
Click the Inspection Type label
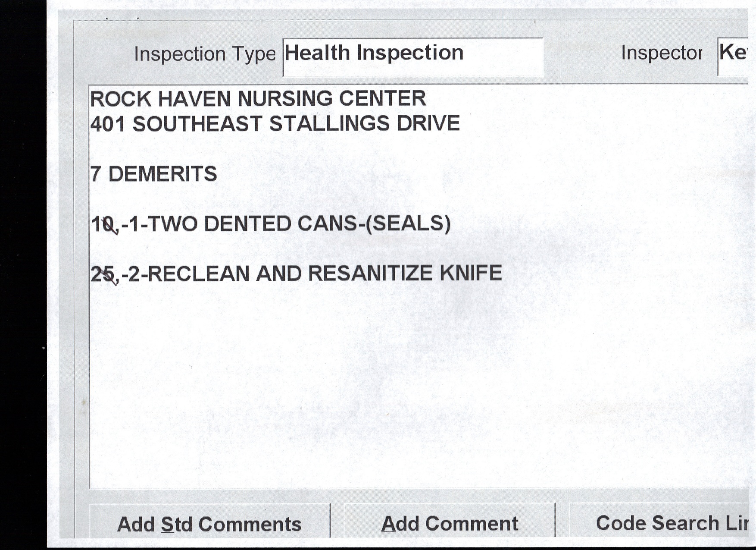coord(205,54)
